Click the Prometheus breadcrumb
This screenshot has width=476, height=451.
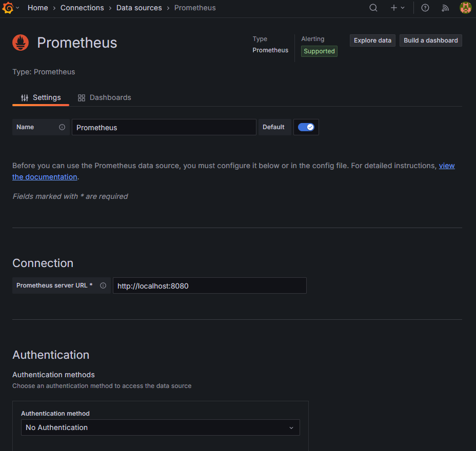point(195,8)
